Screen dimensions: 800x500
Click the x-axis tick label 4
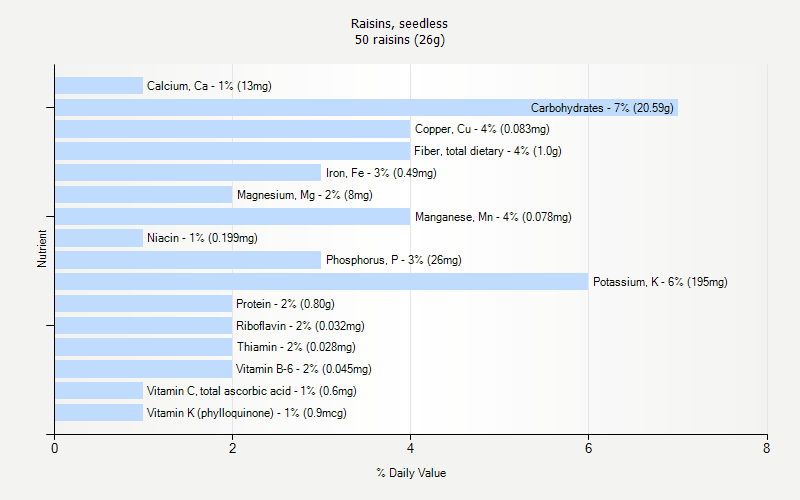click(x=410, y=448)
